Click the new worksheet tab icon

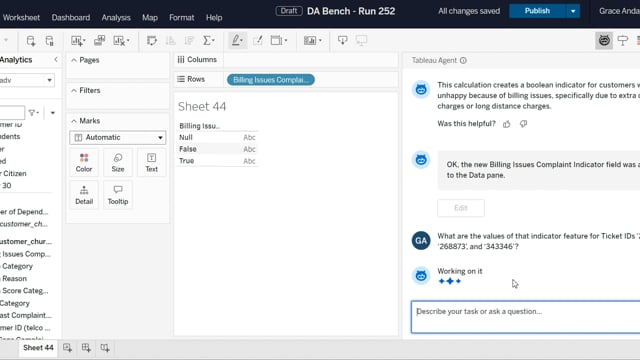tap(67, 348)
